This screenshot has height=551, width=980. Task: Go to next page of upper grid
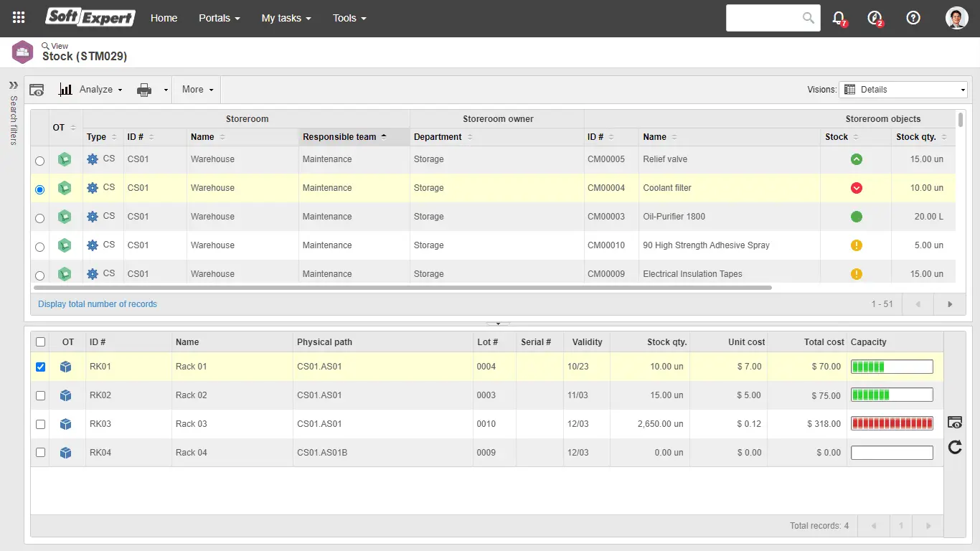click(950, 304)
